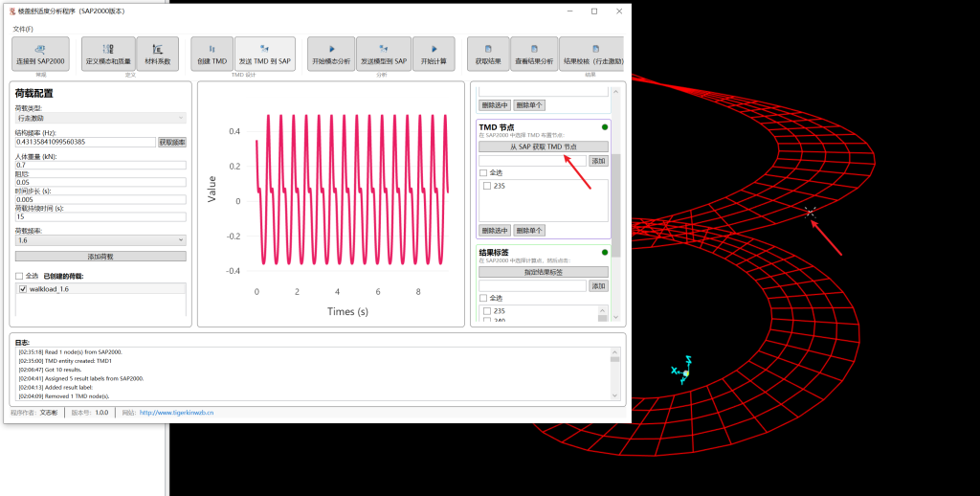
Task: Click 从 SAP 获取 TMD 节点 button
Action: pyautogui.click(x=544, y=147)
